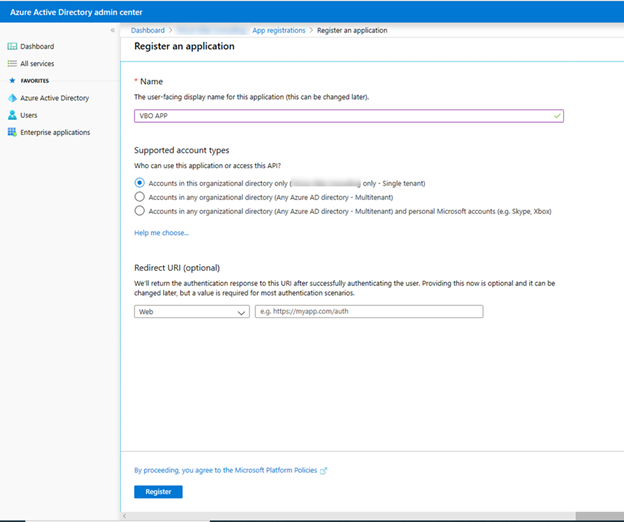Click the green checkmark in the Name field
624x522 pixels.
(x=557, y=116)
